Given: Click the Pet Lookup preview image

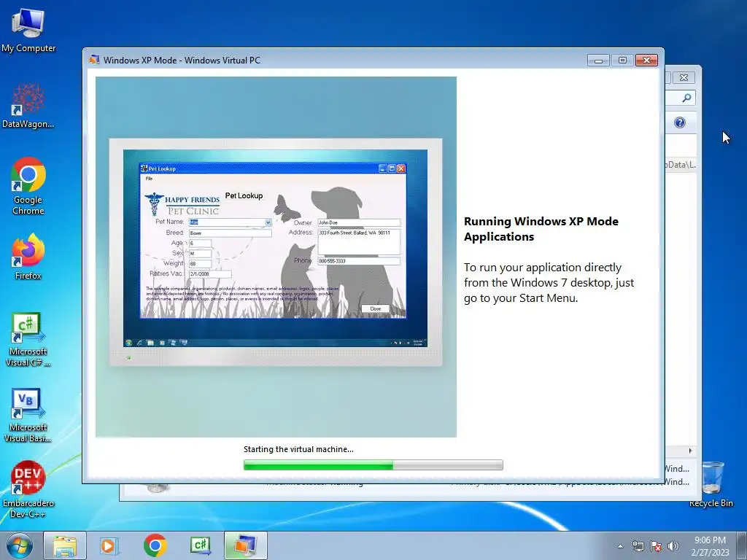Looking at the screenshot, I should coord(276,257).
